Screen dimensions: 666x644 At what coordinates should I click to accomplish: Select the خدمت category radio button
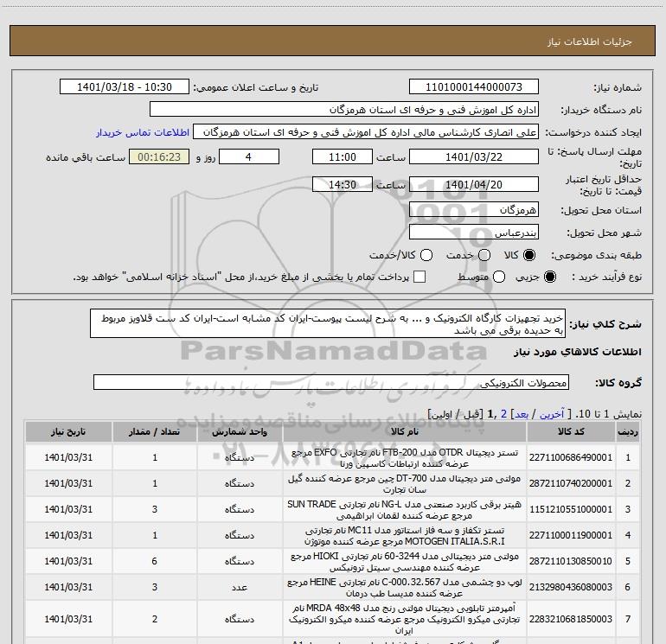[484, 255]
